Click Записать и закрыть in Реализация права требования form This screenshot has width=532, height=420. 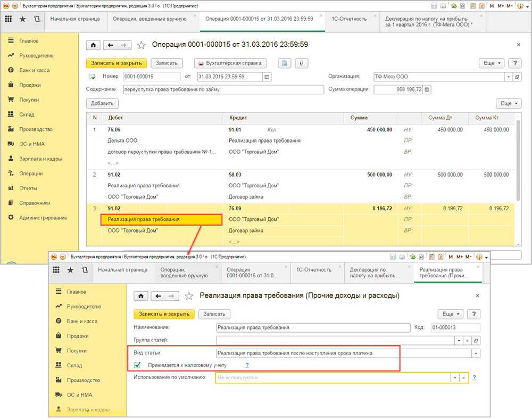point(164,314)
